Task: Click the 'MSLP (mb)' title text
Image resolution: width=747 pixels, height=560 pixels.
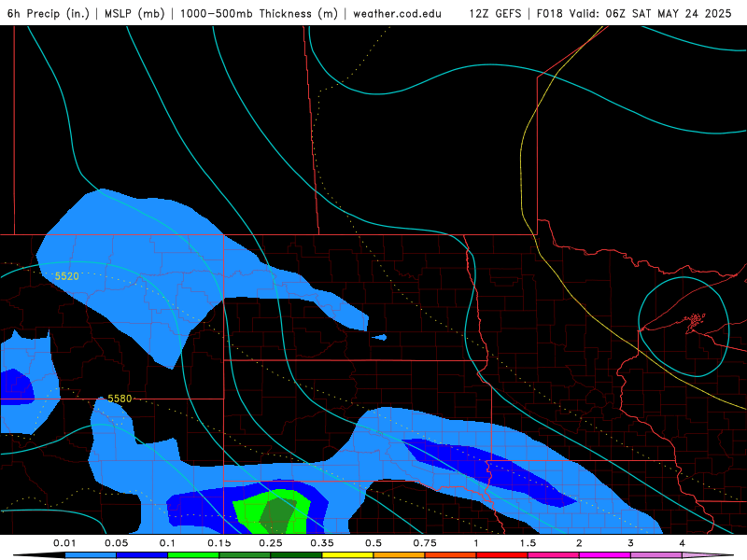Action: coord(134,13)
